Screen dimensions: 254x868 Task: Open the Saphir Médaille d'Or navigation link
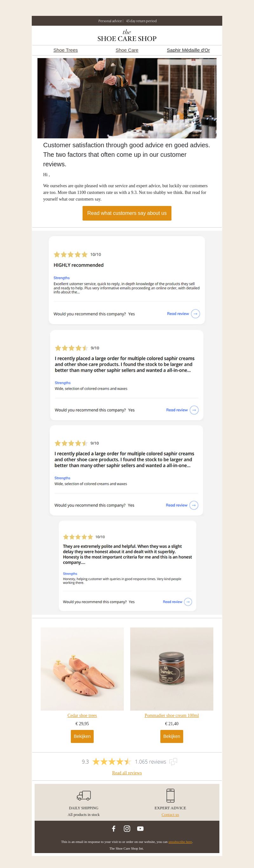188,50
